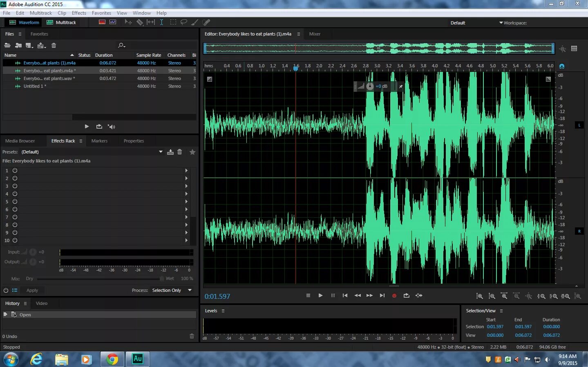Toggle power on effects slot 10
The height and width of the screenshot is (367, 588).
tap(15, 240)
